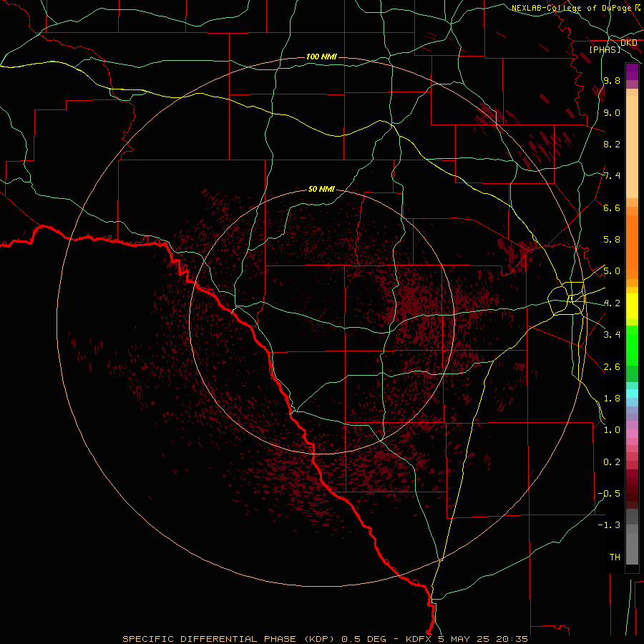Click the -1.3 legend value

[x=609, y=525]
